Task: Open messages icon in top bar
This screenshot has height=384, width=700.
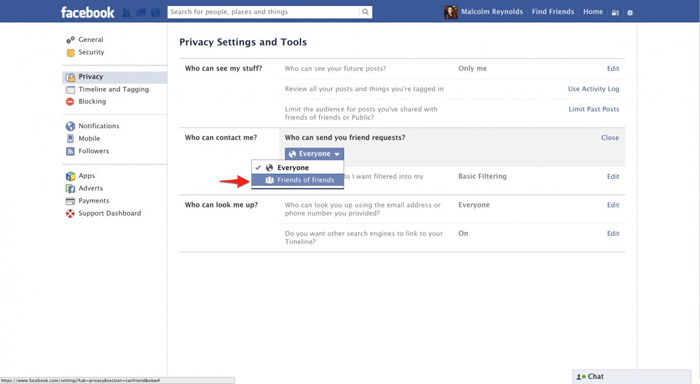Action: tap(141, 13)
